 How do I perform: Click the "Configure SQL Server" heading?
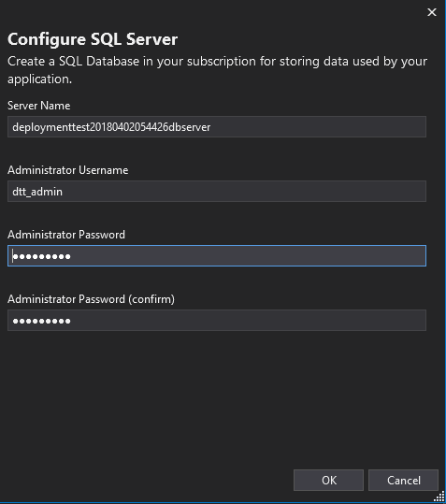[x=93, y=39]
